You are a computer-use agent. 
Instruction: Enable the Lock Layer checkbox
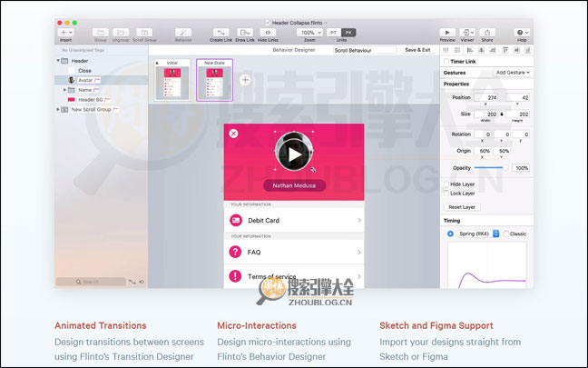point(446,194)
